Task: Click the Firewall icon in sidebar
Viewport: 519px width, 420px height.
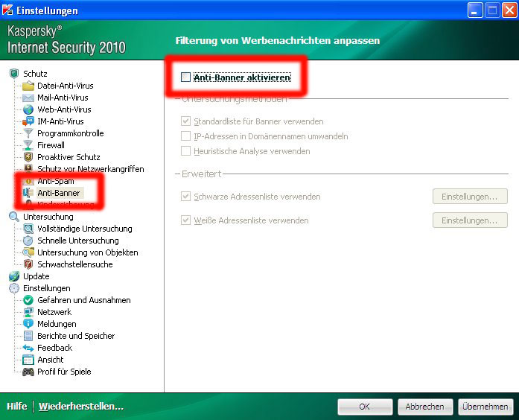Action: pos(28,145)
